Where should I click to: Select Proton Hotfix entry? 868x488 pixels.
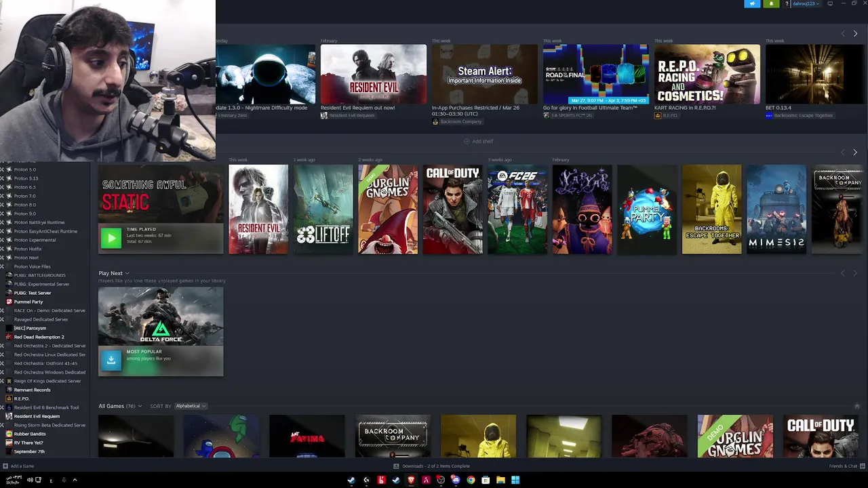pos(28,249)
